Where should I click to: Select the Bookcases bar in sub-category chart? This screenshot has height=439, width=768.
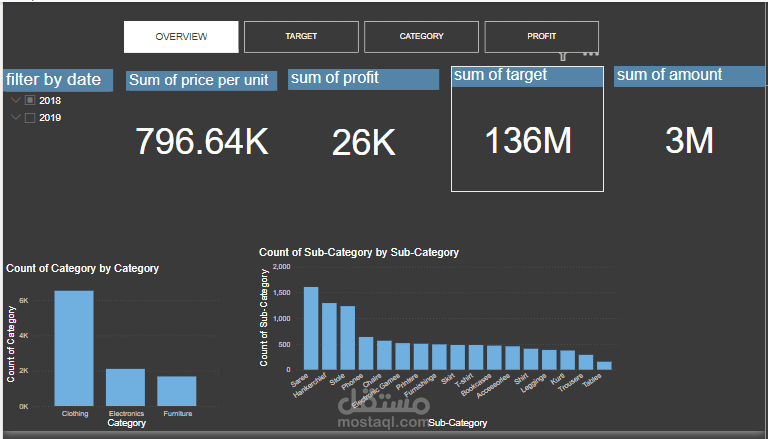pos(494,358)
